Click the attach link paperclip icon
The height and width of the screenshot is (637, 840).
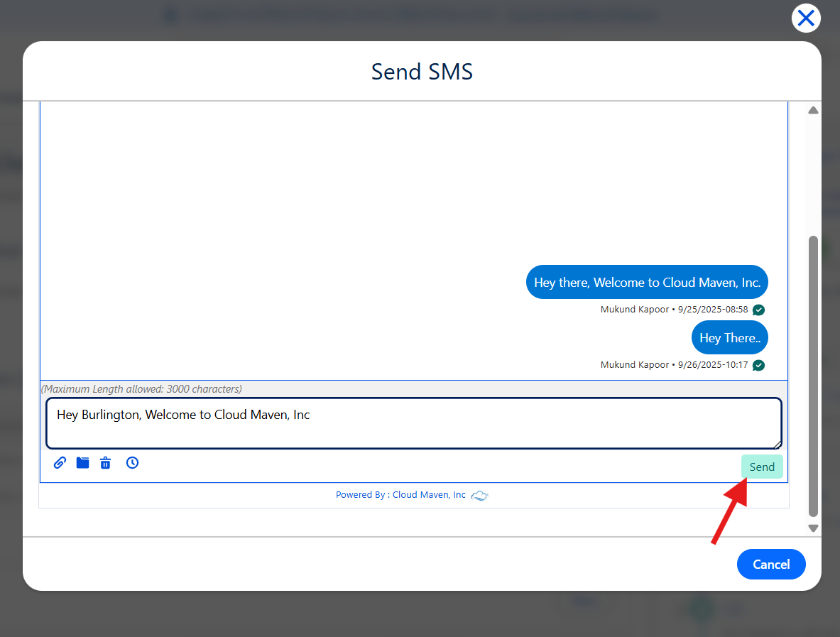(x=60, y=463)
